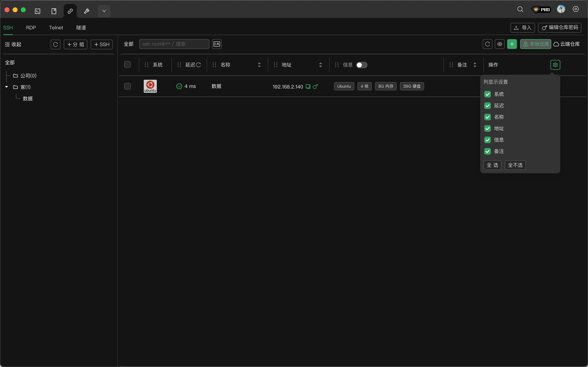Click the Ubuntu system thumbnail
The height and width of the screenshot is (367, 588).
point(150,86)
